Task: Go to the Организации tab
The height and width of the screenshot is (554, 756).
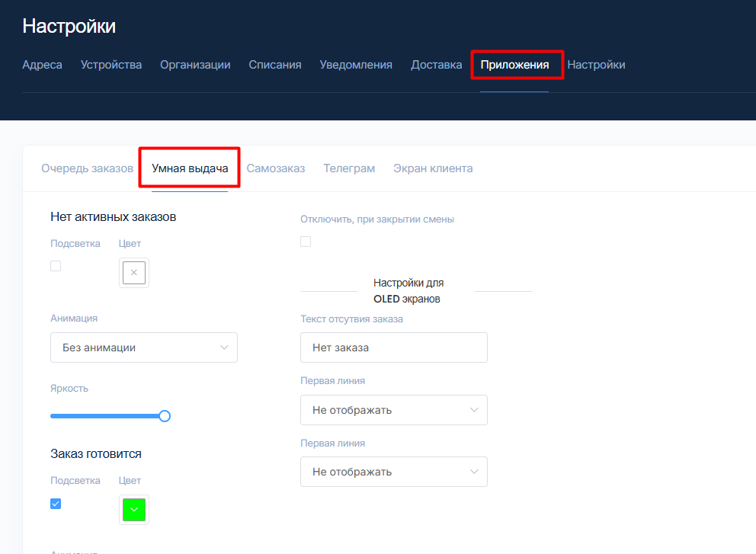Action: point(195,65)
